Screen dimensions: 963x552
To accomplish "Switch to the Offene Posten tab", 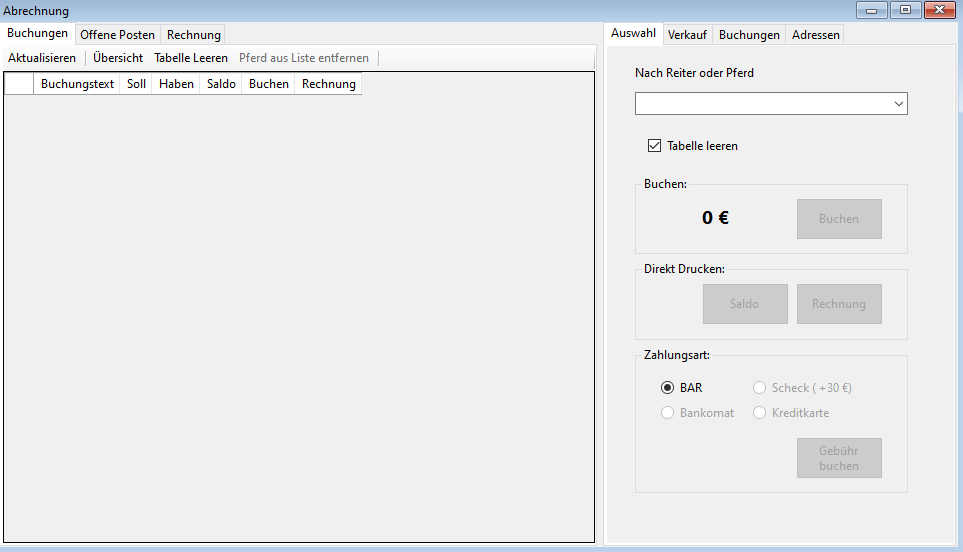I will (117, 35).
